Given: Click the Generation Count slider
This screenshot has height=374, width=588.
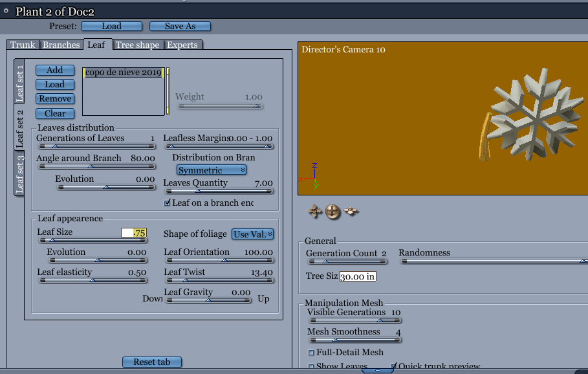Looking at the screenshot, I should coord(347,261).
